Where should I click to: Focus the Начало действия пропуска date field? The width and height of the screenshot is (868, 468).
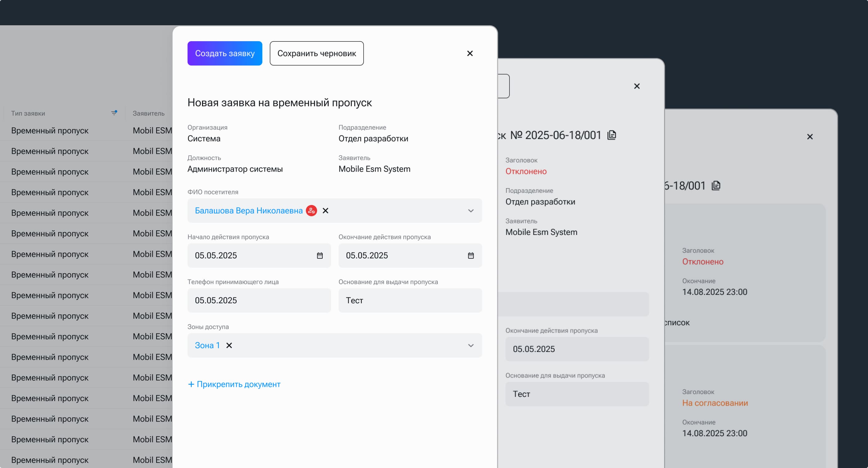click(259, 256)
